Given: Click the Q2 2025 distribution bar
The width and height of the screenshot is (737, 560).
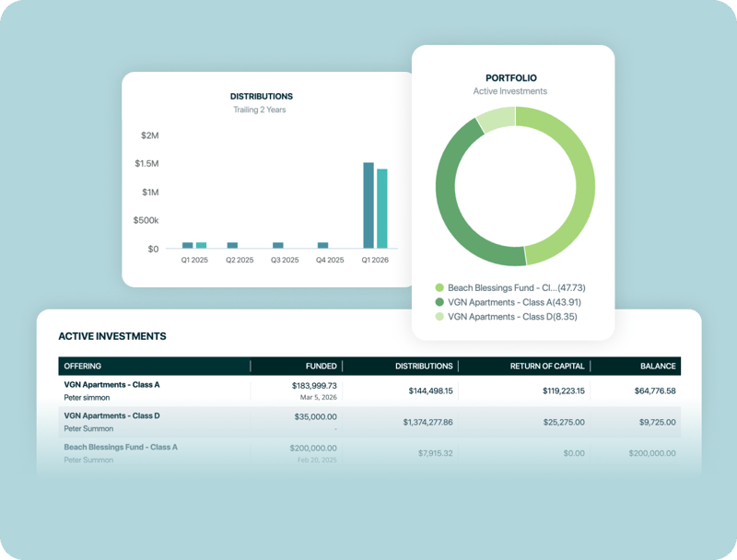Looking at the screenshot, I should coord(233,245).
